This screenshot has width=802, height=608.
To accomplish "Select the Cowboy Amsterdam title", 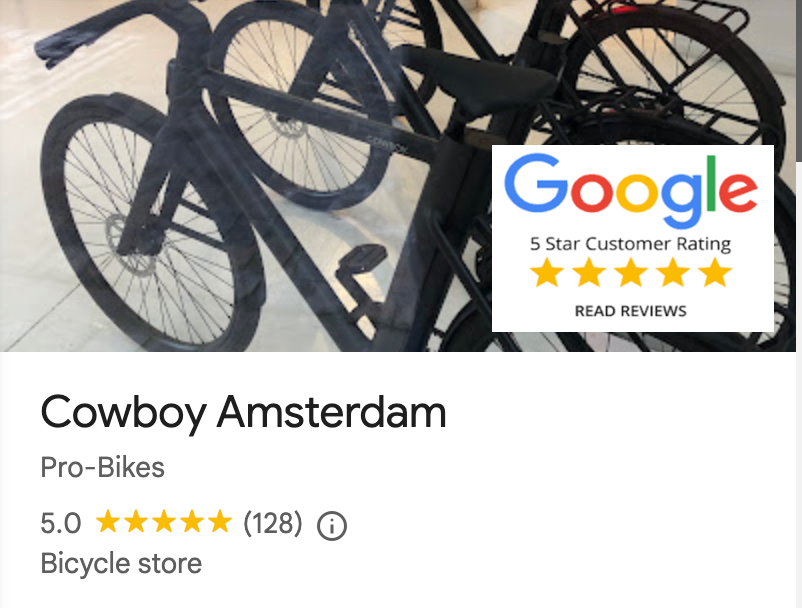I will click(x=243, y=413).
